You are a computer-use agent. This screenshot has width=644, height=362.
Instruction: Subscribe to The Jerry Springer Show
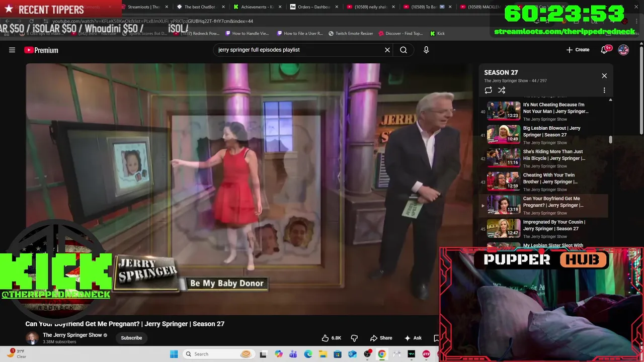click(x=131, y=338)
